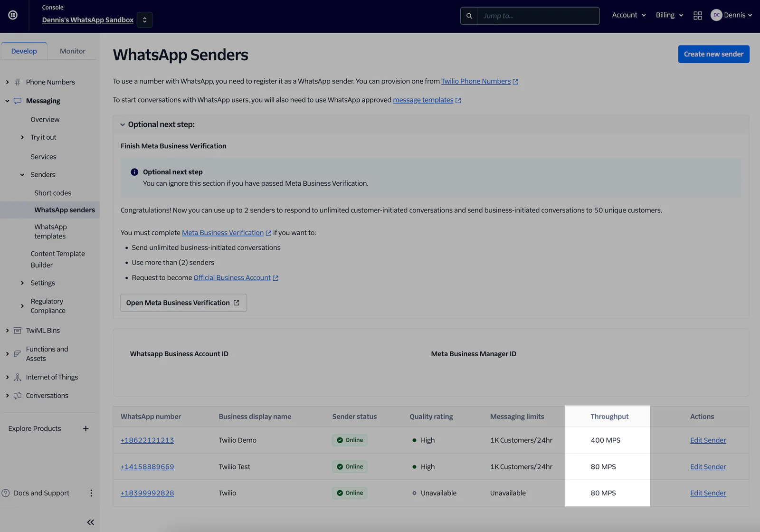The image size is (760, 532).
Task: Click the 400 MPS throughput value
Action: (x=606, y=440)
